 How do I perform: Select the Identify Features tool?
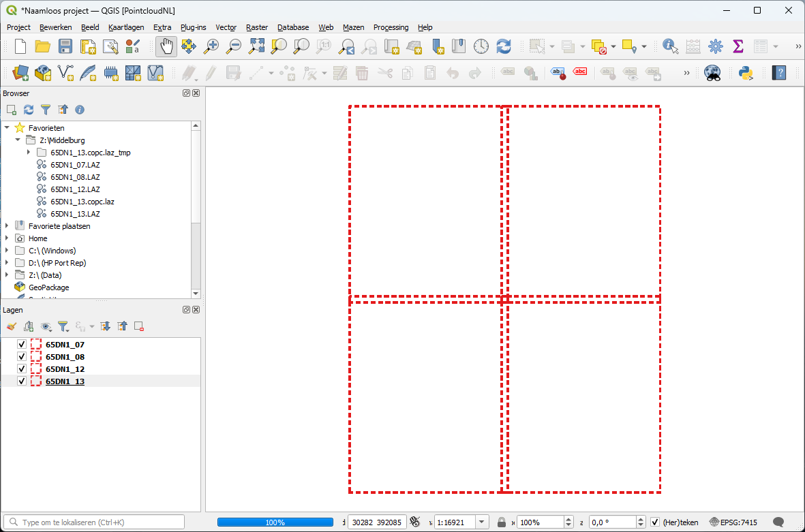(669, 46)
